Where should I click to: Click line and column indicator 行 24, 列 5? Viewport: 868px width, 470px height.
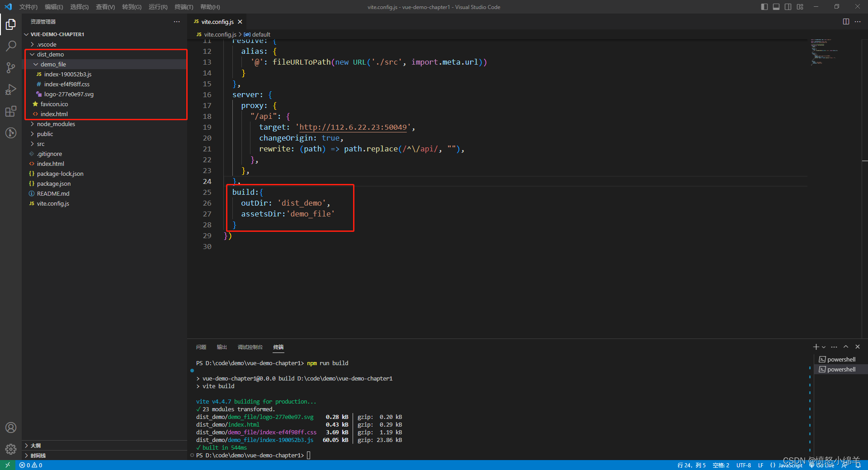point(691,465)
